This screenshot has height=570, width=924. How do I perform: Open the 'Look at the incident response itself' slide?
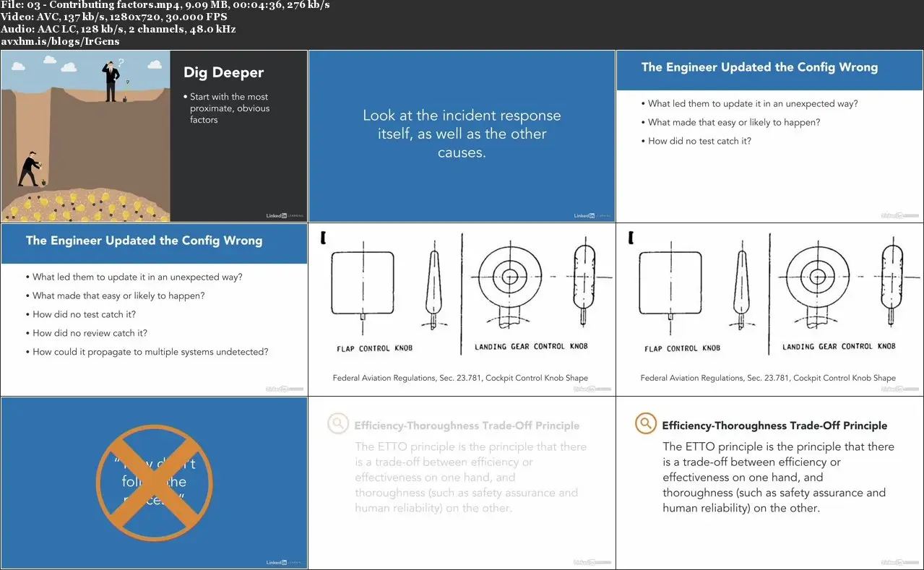click(462, 136)
